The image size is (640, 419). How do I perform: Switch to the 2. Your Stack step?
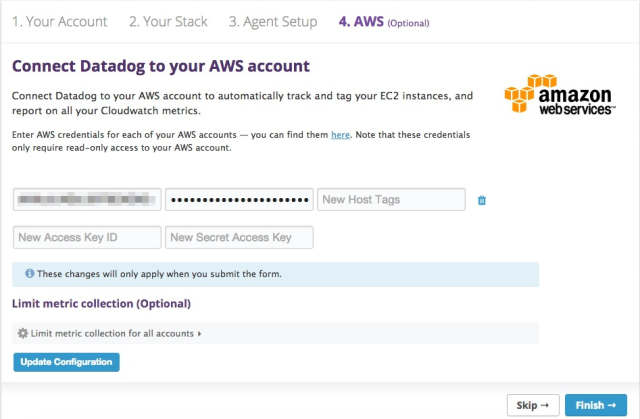click(169, 21)
